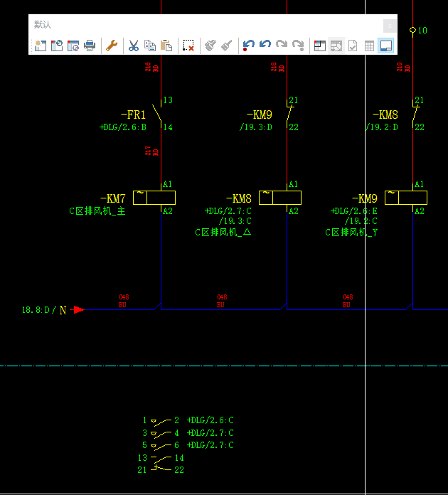Click the delete selection icon with red X
448x495 pixels.
[x=188, y=46]
